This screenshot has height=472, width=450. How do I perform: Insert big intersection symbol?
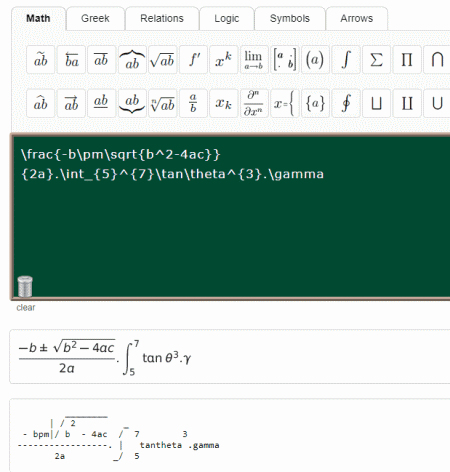pyautogui.click(x=437, y=60)
